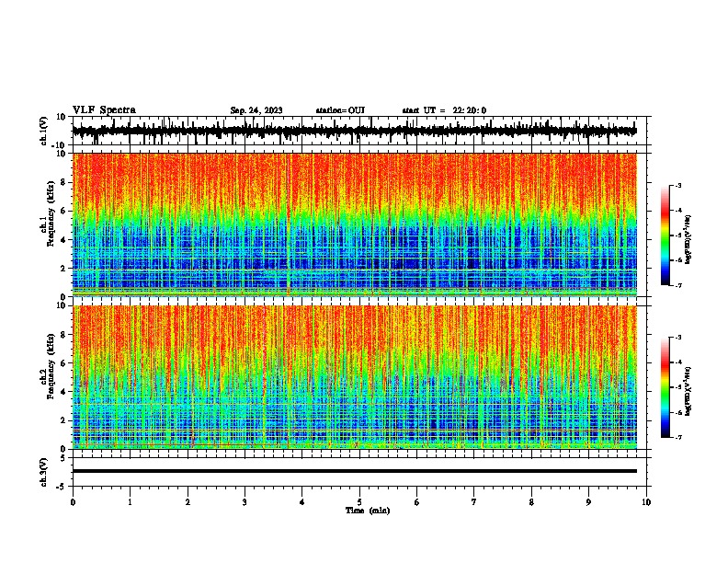Click the 'ch.3(V)' axis label
Image resolution: width=728 pixels, height=563 pixels.
pyautogui.click(x=44, y=473)
